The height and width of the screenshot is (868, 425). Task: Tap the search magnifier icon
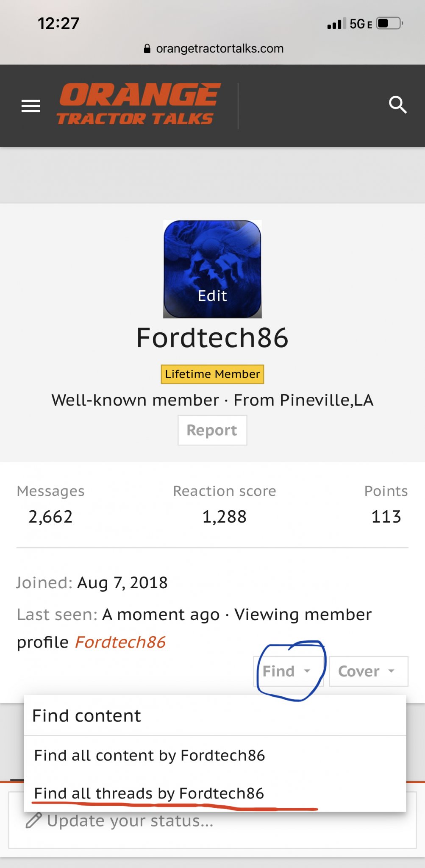pos(398,105)
